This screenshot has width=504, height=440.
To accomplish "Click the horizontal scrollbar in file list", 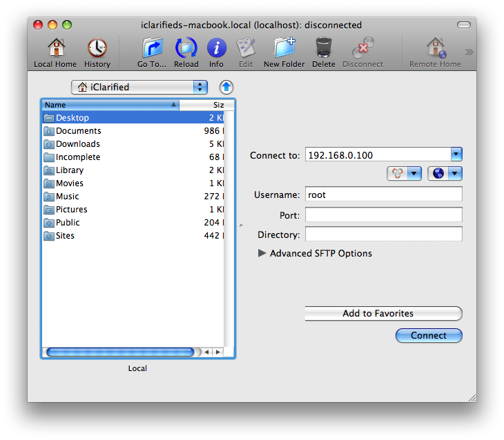I will tap(120, 352).
